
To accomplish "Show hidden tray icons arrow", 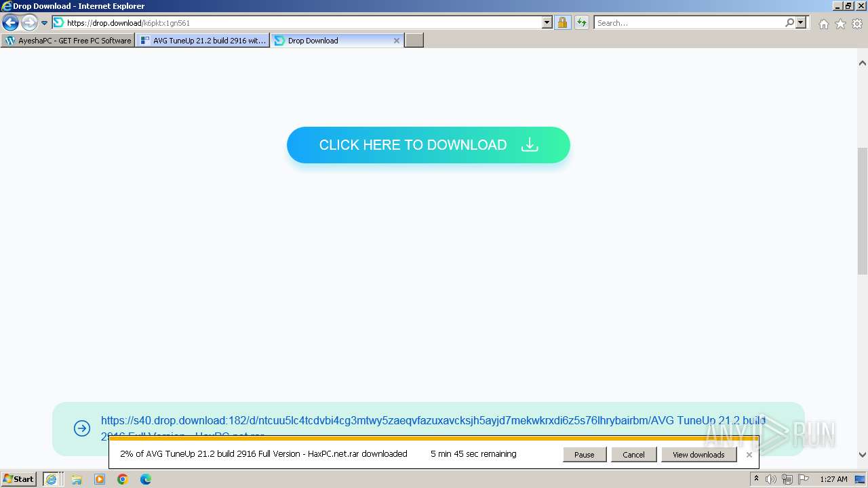I will coord(756,479).
